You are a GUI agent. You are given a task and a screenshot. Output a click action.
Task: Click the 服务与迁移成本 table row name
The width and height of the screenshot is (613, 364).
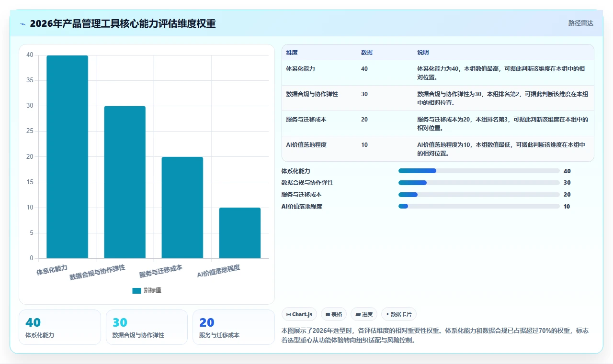click(306, 120)
